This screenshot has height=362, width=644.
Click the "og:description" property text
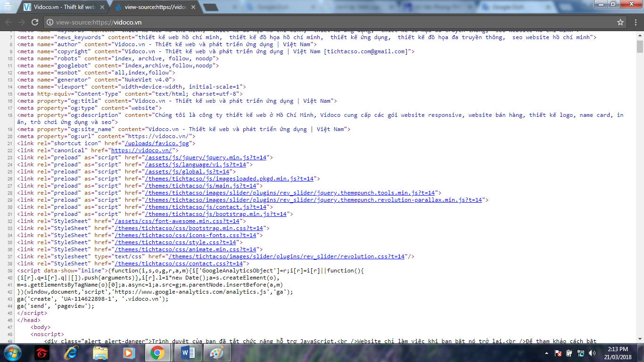tap(92, 115)
